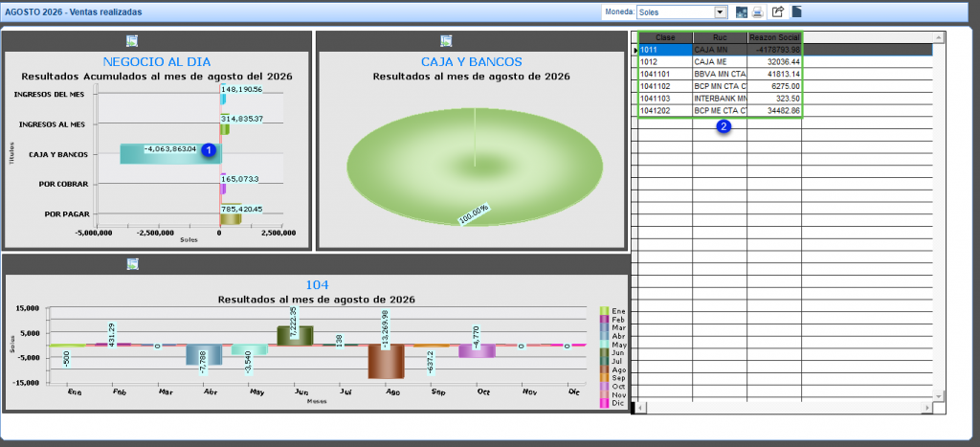Click the grid vertical scrollbar up arrow
Screen dimensions: 980x447
[938, 37]
